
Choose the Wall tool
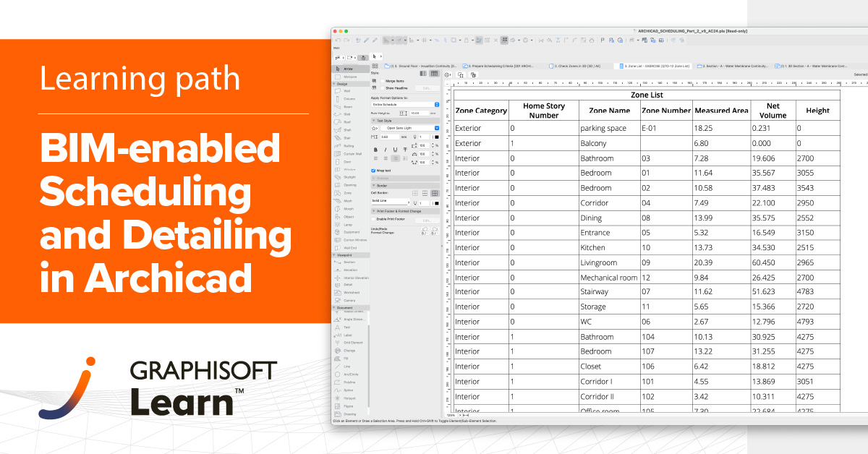[349, 91]
